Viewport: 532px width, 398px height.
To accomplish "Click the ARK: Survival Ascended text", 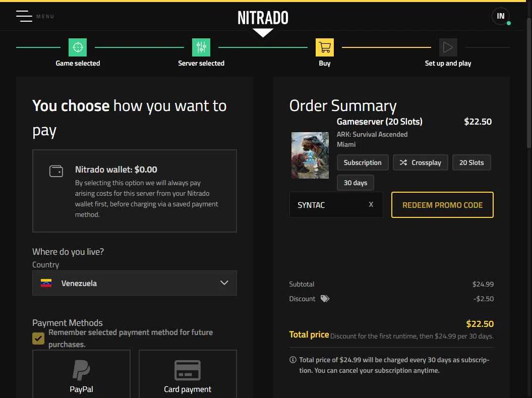I will 372,134.
